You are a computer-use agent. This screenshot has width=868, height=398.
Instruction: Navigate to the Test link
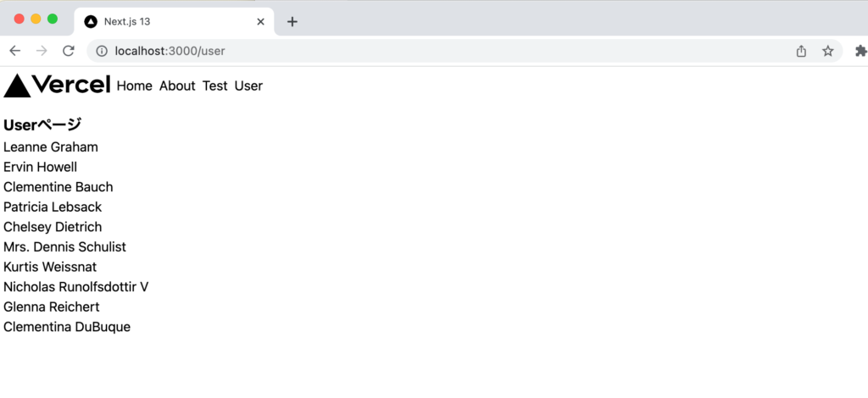(x=214, y=86)
